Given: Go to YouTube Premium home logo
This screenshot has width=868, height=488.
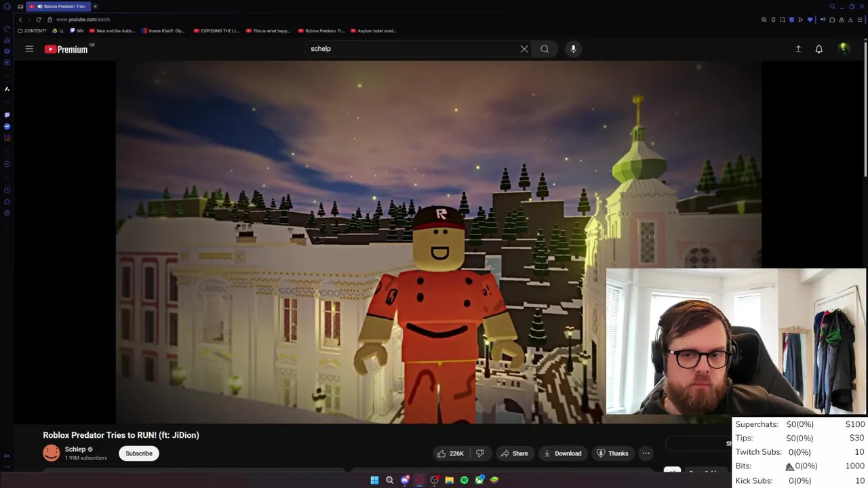Looking at the screenshot, I should click(x=66, y=49).
